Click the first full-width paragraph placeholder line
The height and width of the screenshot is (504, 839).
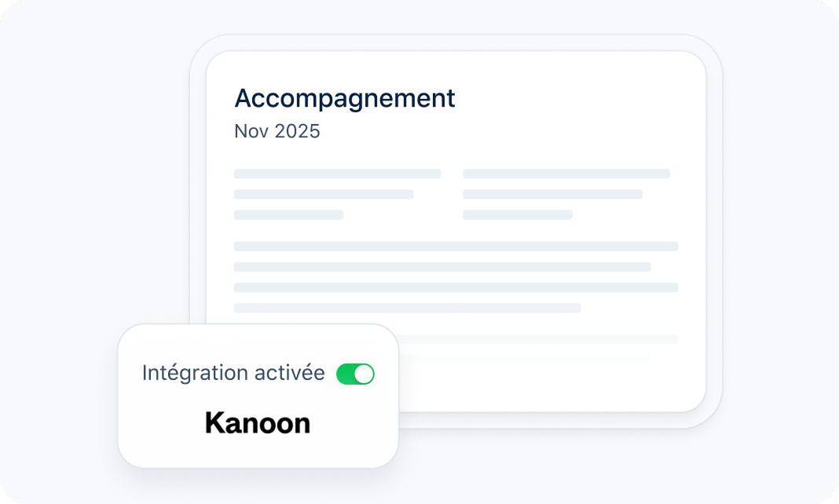coord(456,247)
